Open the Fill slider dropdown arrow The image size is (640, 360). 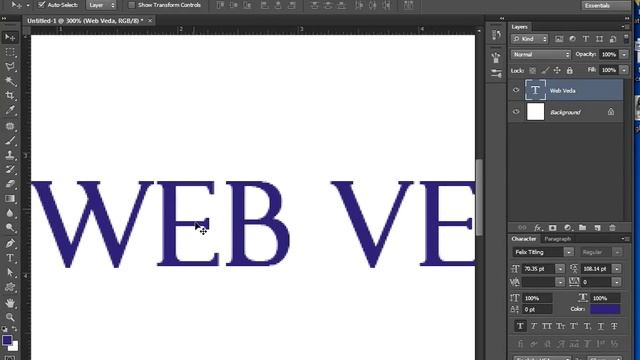tap(624, 70)
